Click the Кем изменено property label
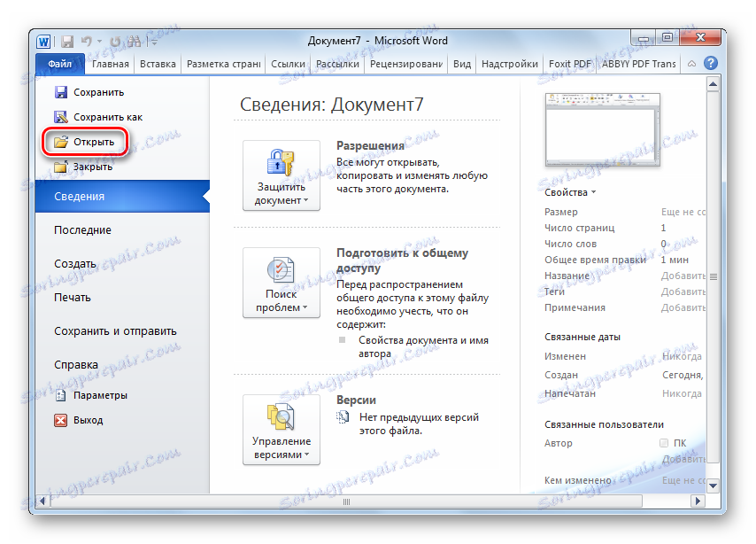This screenshot has width=756, height=544. 577,480
